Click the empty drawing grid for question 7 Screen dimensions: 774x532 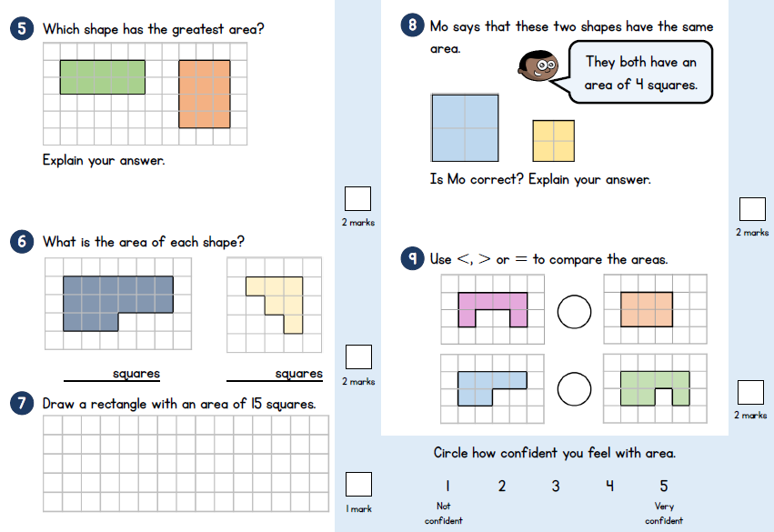click(186, 462)
